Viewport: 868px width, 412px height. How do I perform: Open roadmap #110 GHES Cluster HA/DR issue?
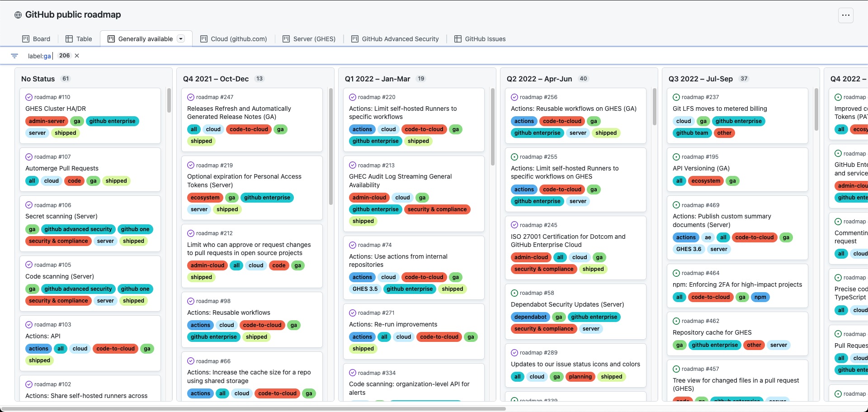coord(56,109)
